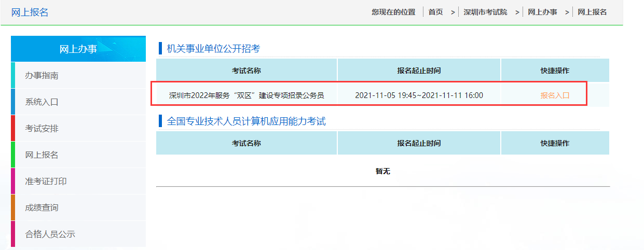Go to 首页 in the breadcrumb
644x250 pixels.
point(435,12)
